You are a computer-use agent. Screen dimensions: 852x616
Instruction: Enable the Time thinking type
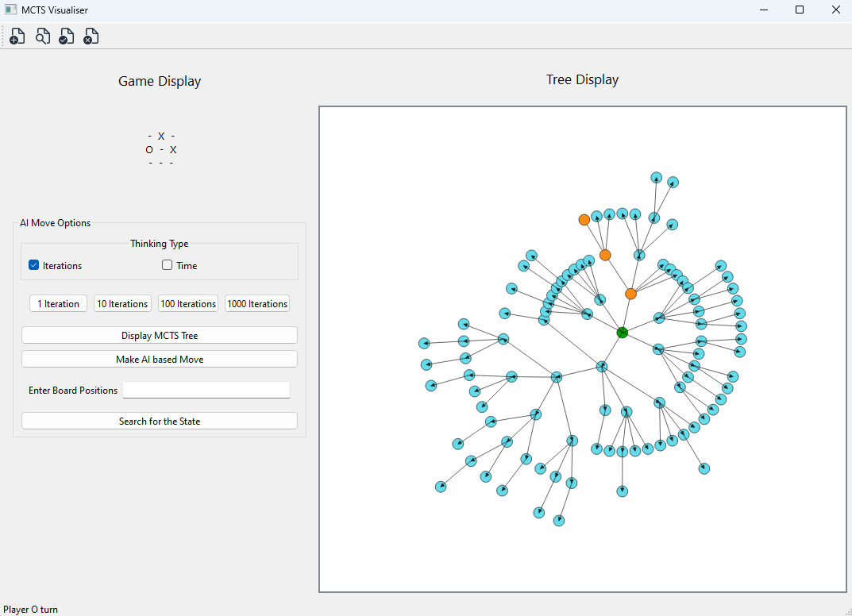165,265
